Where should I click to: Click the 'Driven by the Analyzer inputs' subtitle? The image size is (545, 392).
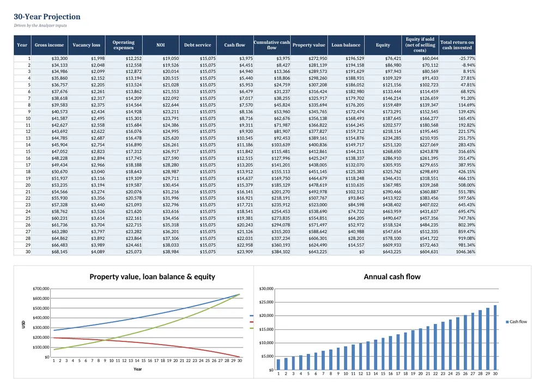point(40,26)
